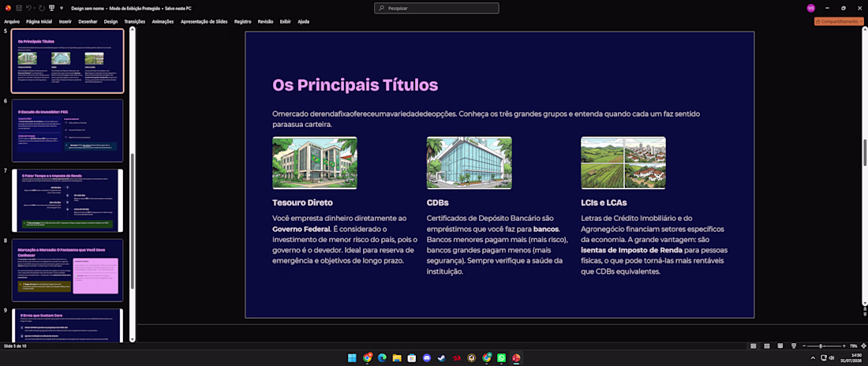Click the CDBs glass building image
Image resolution: width=868 pixels, height=366 pixels.
pos(469,162)
